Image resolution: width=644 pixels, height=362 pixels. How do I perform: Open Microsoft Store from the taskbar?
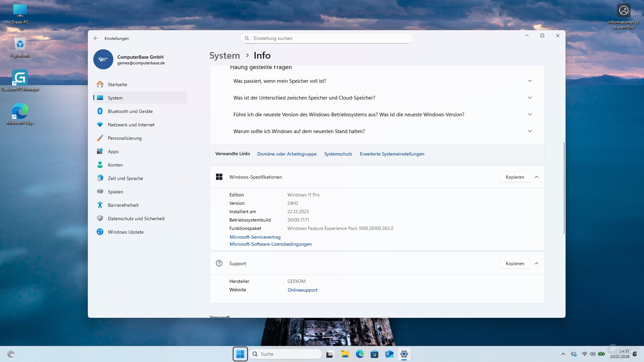(x=374, y=354)
